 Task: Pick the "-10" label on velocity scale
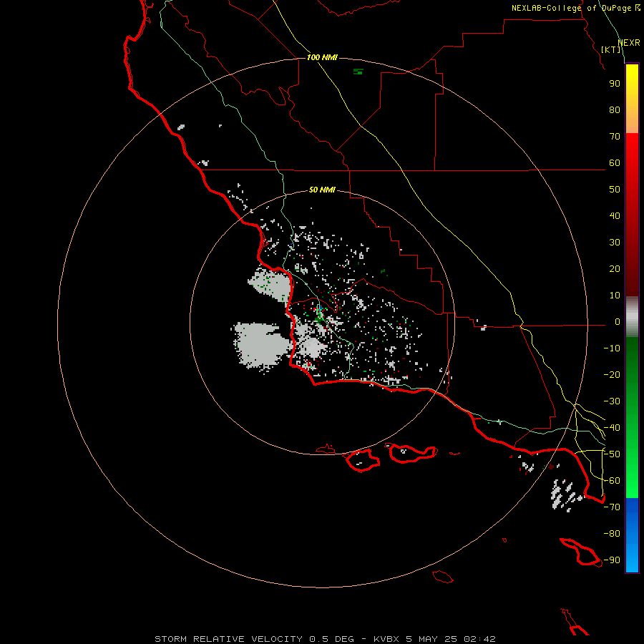coord(612,348)
